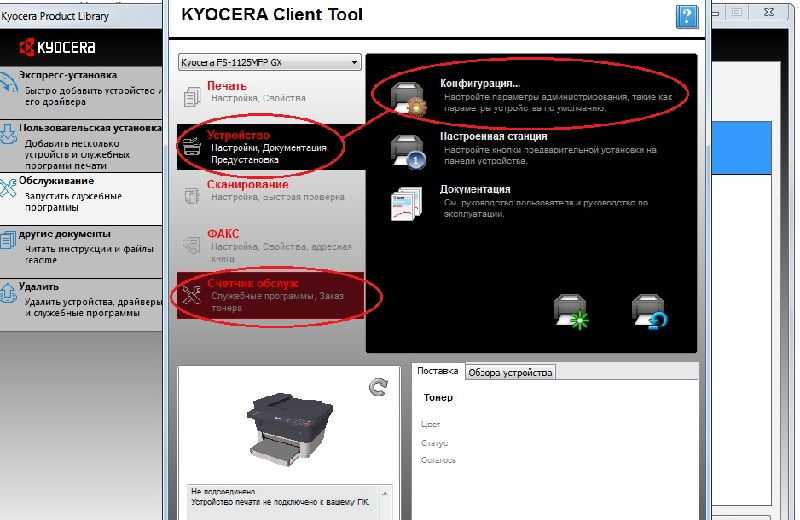
Task: Open Документация link
Action: pos(475,189)
